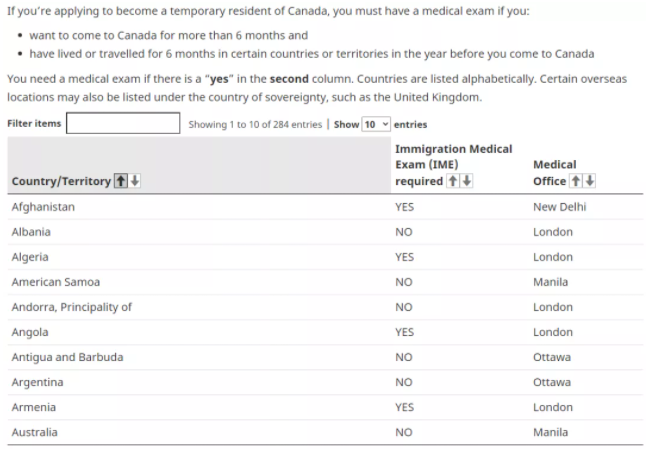The height and width of the screenshot is (456, 649).
Task: Select the Antigua and Barbuda row
Action: point(67,357)
